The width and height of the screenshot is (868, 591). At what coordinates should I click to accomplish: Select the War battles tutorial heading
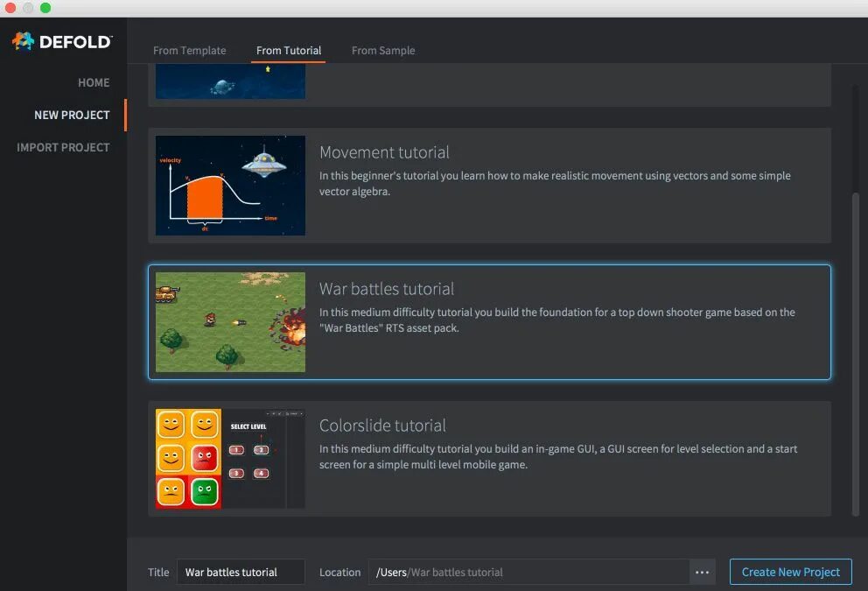[x=387, y=289]
